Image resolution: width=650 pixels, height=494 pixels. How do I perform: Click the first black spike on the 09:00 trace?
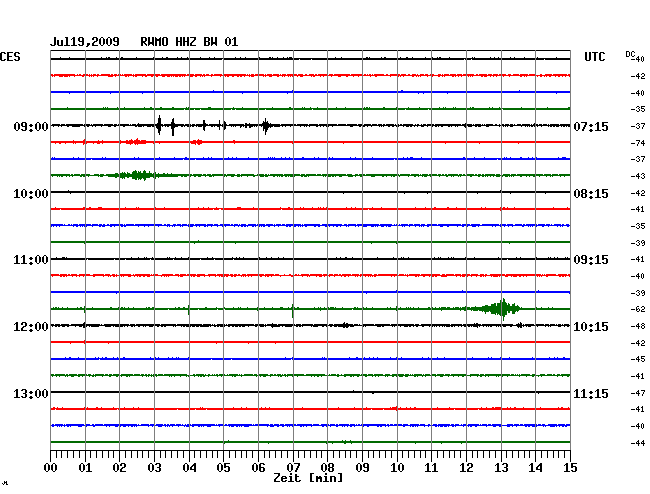(159, 125)
